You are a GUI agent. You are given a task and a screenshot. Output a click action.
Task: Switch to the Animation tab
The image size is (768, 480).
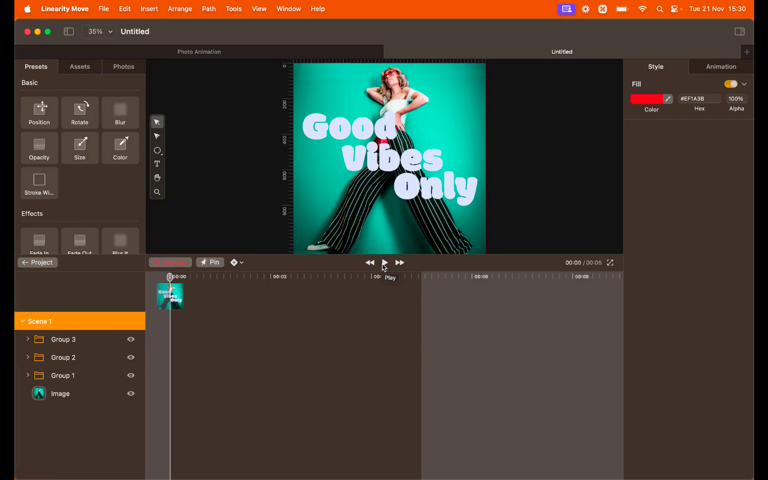(x=720, y=67)
